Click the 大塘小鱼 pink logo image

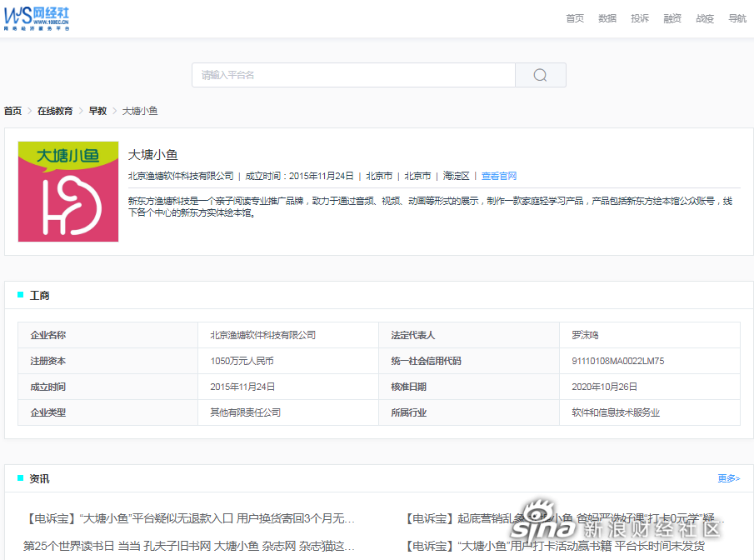pyautogui.click(x=68, y=192)
